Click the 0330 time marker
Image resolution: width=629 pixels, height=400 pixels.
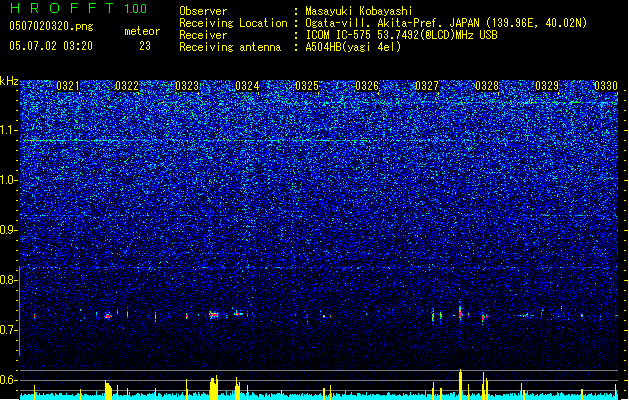pyautogui.click(x=606, y=86)
